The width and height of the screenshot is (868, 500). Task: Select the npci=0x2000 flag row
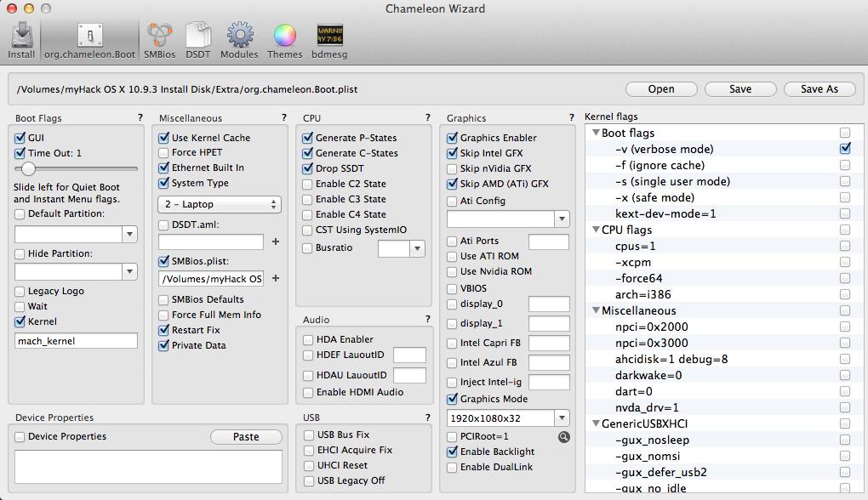pos(724,327)
